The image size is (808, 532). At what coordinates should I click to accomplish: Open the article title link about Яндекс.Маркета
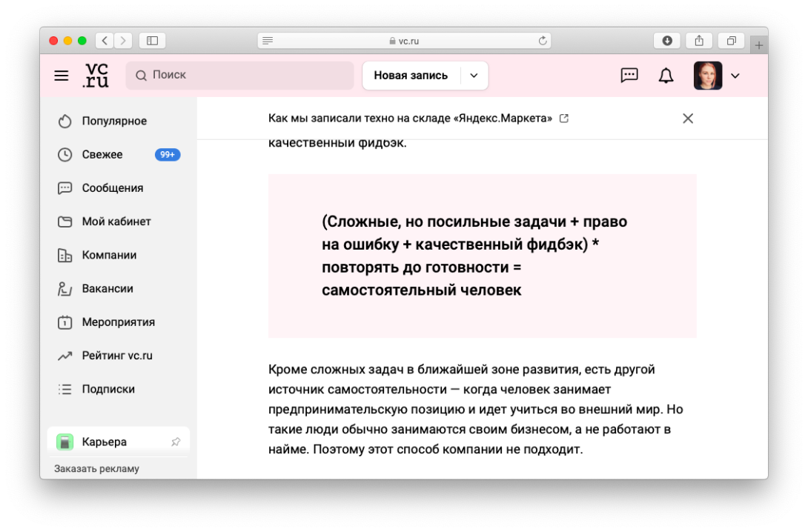410,119
